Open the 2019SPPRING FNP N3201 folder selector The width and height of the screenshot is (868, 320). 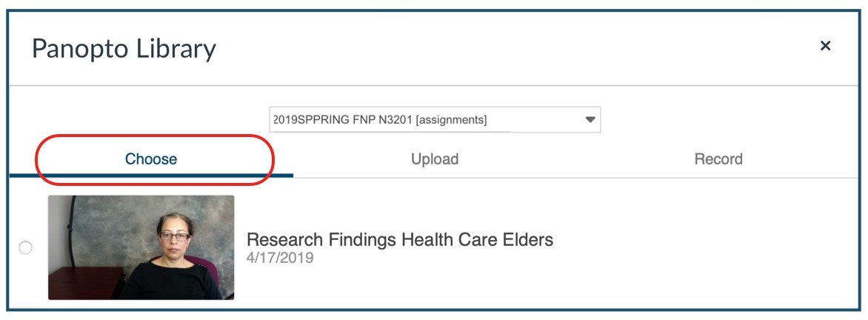coord(435,119)
